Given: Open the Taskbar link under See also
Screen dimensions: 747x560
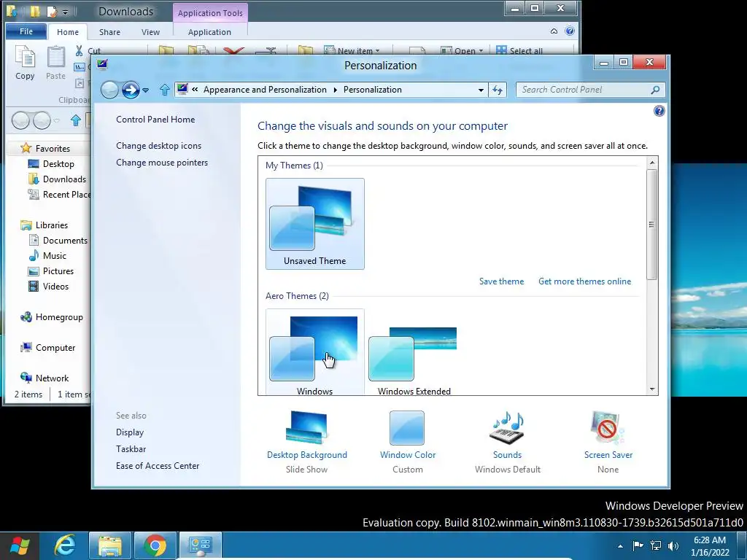Looking at the screenshot, I should click(x=131, y=449).
